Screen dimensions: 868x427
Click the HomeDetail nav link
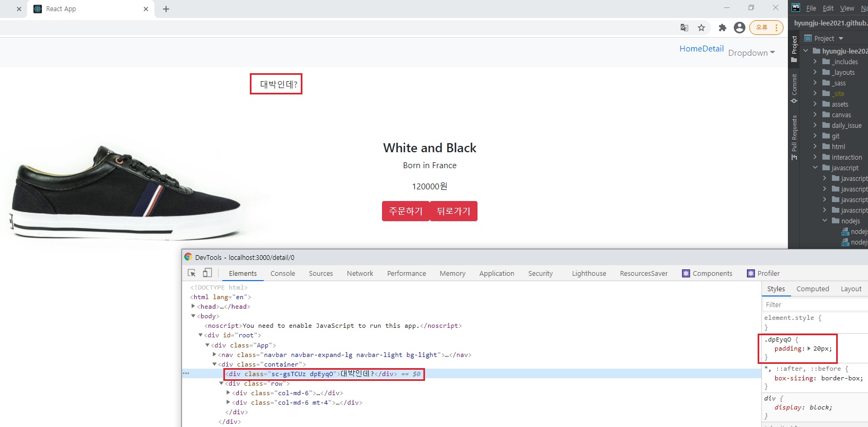click(701, 49)
